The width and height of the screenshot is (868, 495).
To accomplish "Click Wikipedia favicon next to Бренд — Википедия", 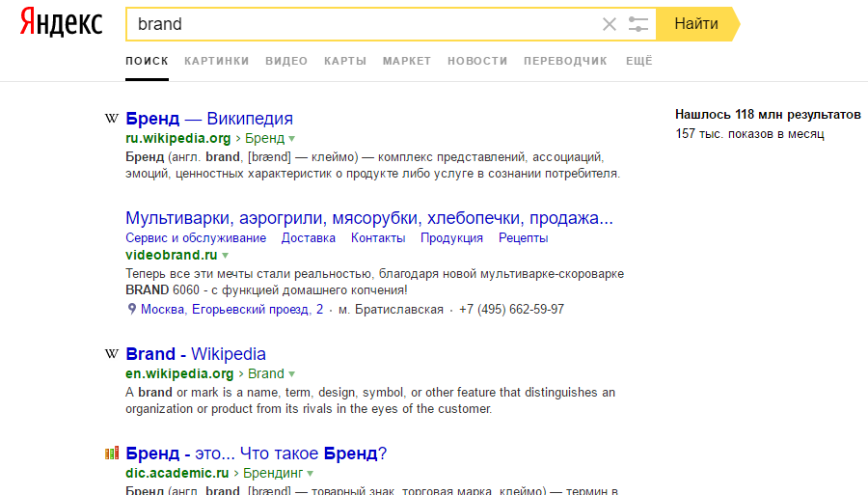I will [x=112, y=118].
